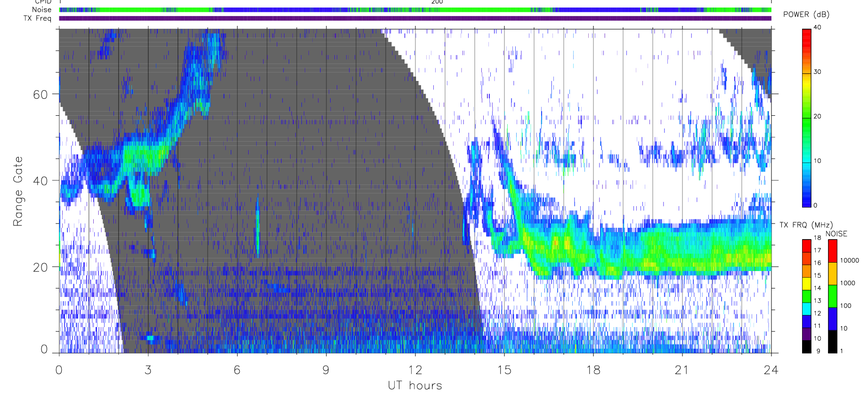Click the green-blue Noise strip above plot
This screenshot has height=400, width=868.
point(415,9)
